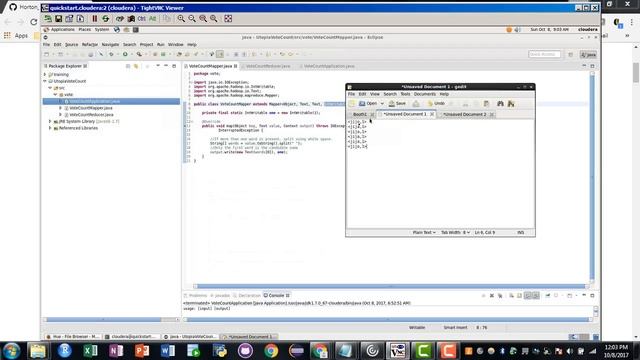Open Eclipse Navigate menu

tap(110, 44)
